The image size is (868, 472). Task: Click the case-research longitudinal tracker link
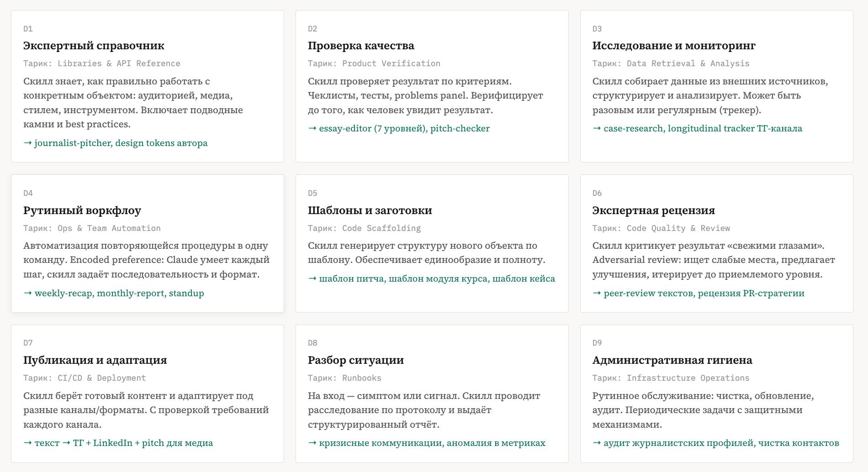[697, 129]
